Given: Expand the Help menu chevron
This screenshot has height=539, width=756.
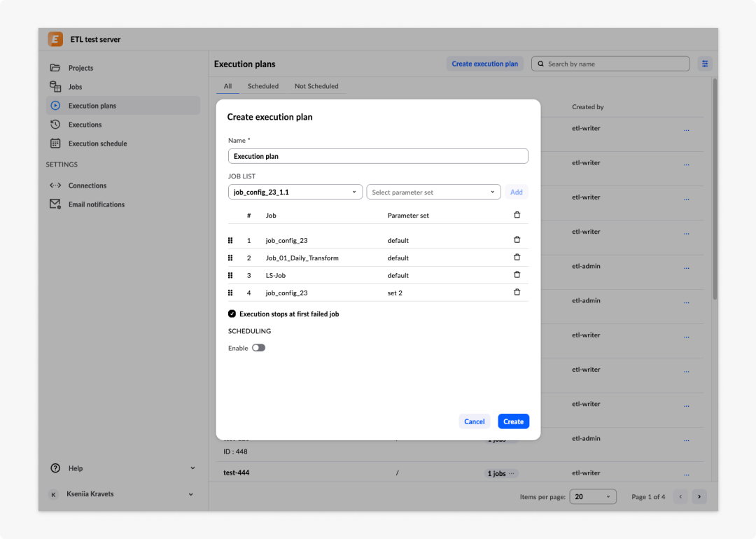Looking at the screenshot, I should tap(193, 468).
